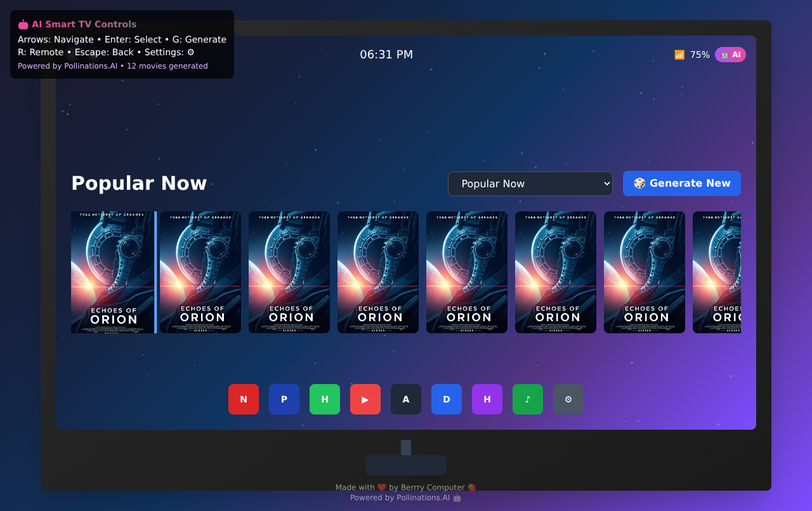812x511 pixels.
Task: Open the Music app note icon
Action: click(528, 399)
